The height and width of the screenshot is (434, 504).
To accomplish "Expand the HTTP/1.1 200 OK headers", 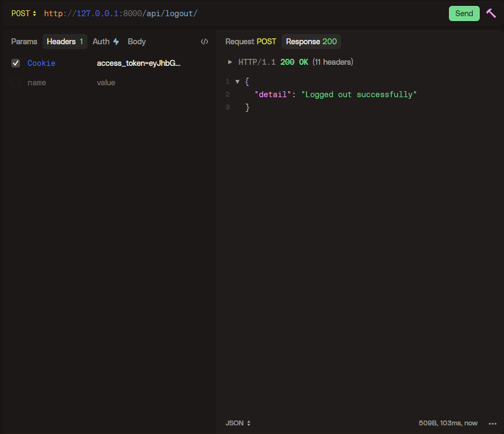I will point(230,62).
